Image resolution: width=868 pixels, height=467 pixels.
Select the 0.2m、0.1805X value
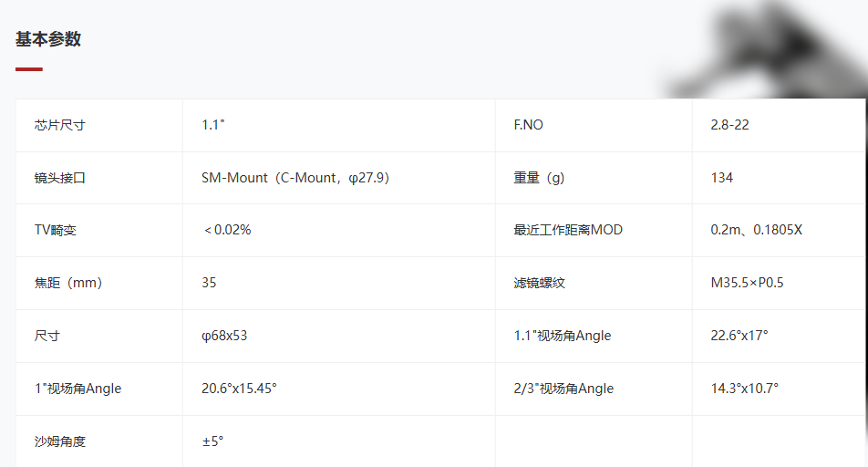[x=756, y=230]
